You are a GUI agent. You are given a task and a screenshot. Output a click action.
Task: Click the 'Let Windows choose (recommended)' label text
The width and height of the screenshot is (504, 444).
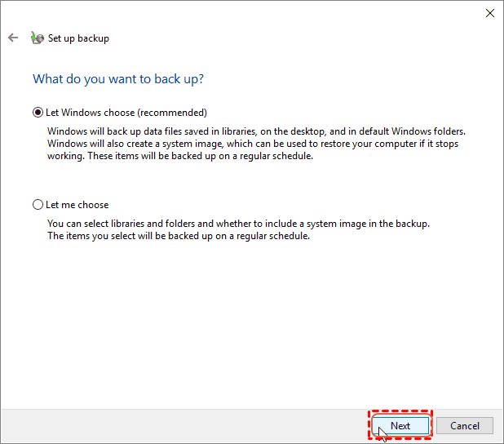coord(126,113)
